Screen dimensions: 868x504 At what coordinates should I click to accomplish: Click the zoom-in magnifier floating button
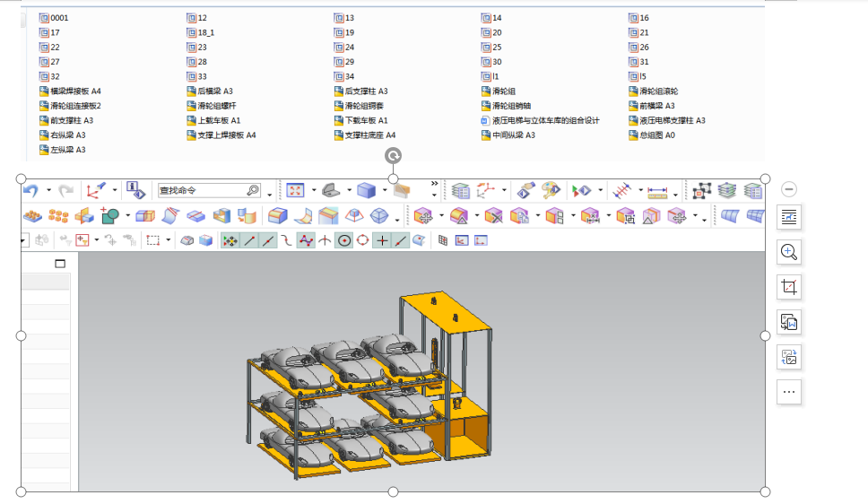[789, 252]
